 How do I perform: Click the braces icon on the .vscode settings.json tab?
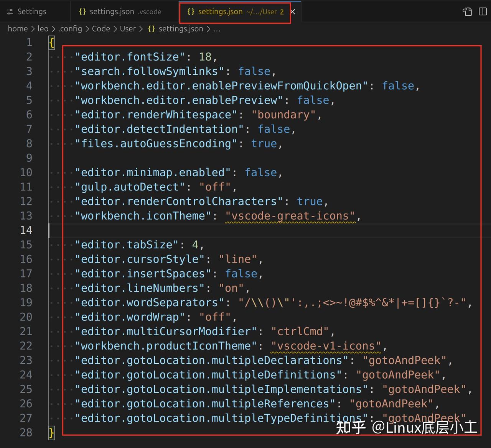tap(82, 11)
